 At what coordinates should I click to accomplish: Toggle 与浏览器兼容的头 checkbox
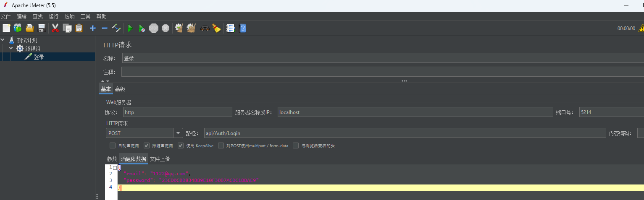296,145
